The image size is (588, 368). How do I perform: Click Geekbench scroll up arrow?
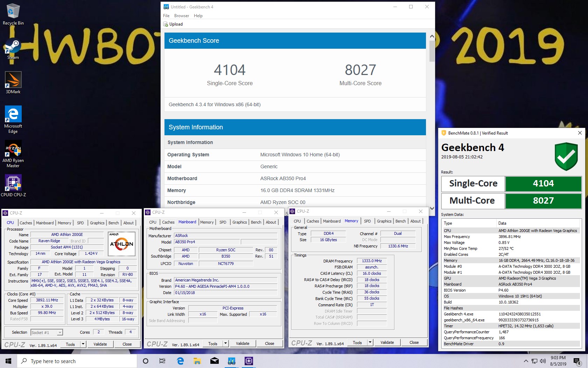pos(432,36)
